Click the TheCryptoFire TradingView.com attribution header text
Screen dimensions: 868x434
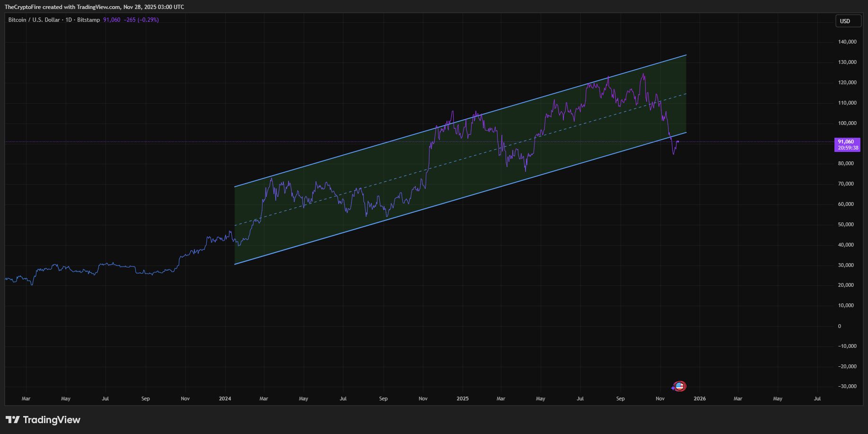pyautogui.click(x=95, y=7)
